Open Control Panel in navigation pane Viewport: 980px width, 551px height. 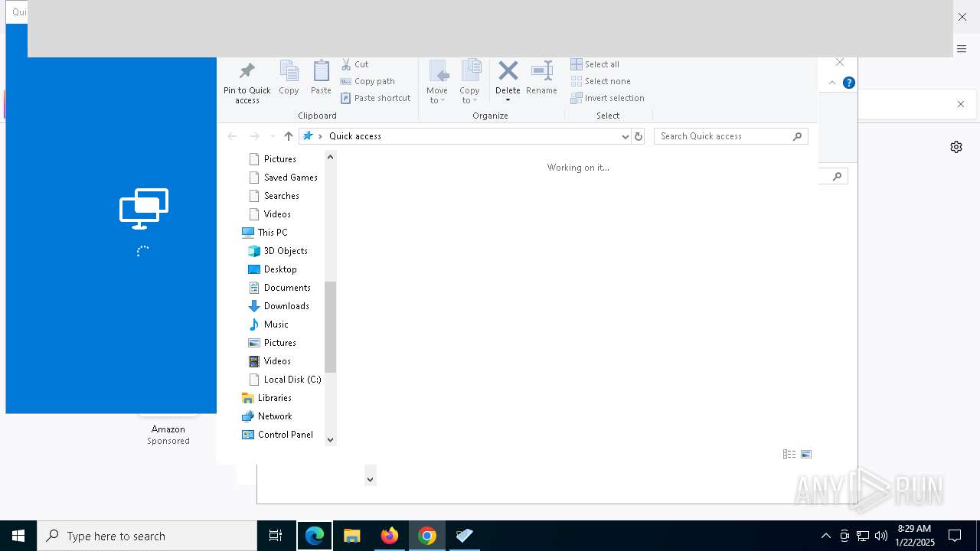pos(277,435)
